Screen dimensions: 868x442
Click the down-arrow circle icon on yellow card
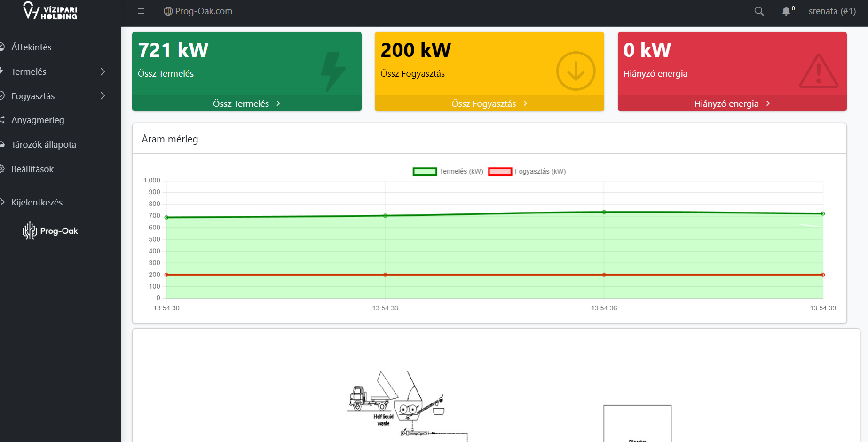coord(576,71)
